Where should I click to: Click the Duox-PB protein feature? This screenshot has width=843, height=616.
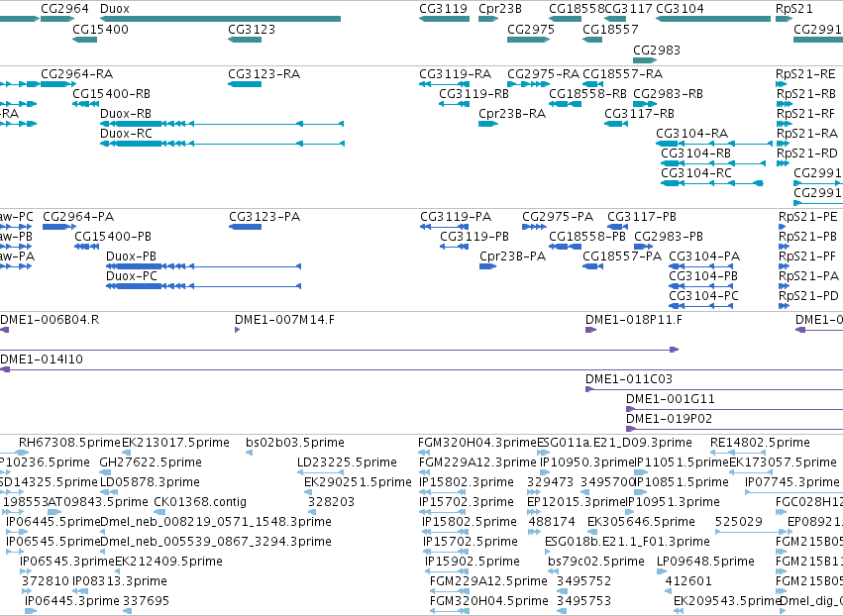point(204,266)
